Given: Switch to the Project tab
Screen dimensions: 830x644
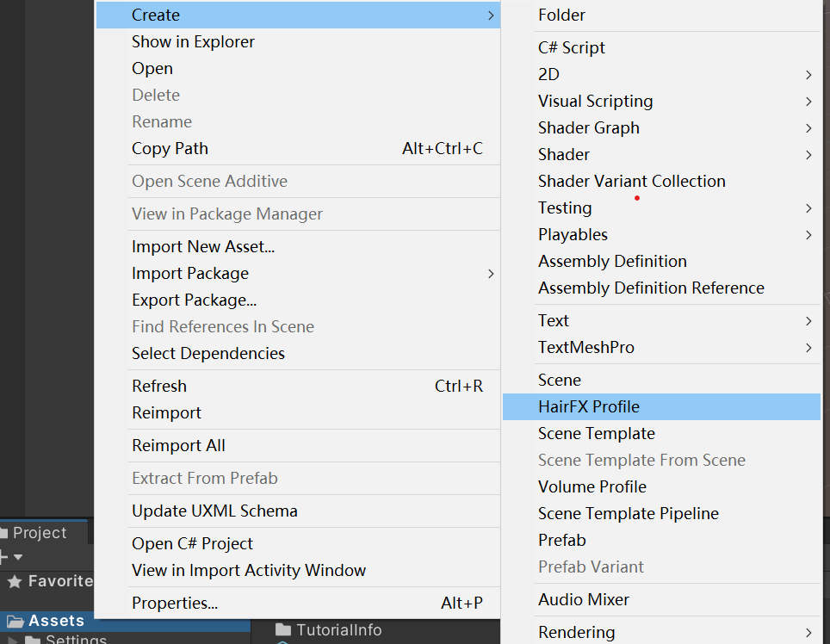Looking at the screenshot, I should click(39, 532).
